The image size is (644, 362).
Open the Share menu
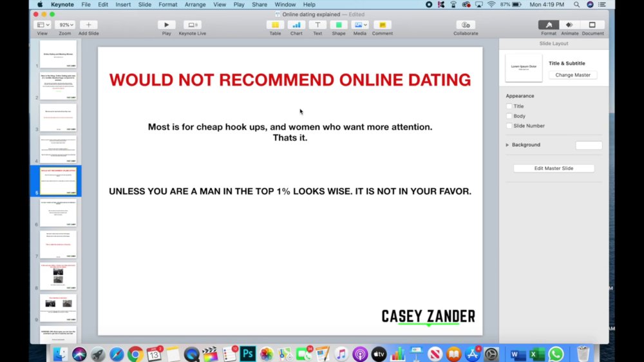(x=259, y=5)
